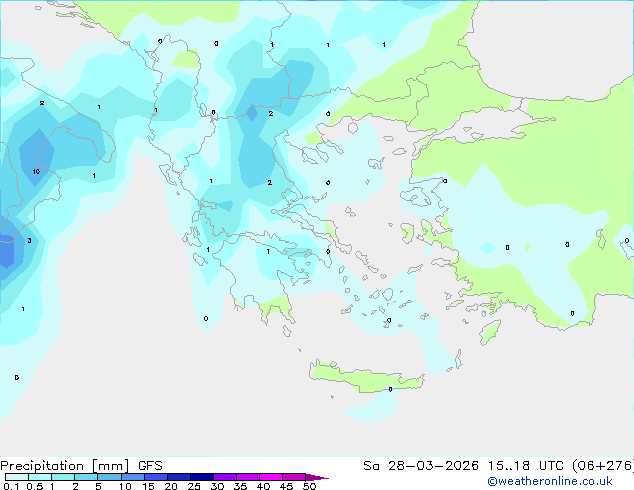Click the 0.5–1 mm legend color swatch
634x490 pixels.
point(40,477)
